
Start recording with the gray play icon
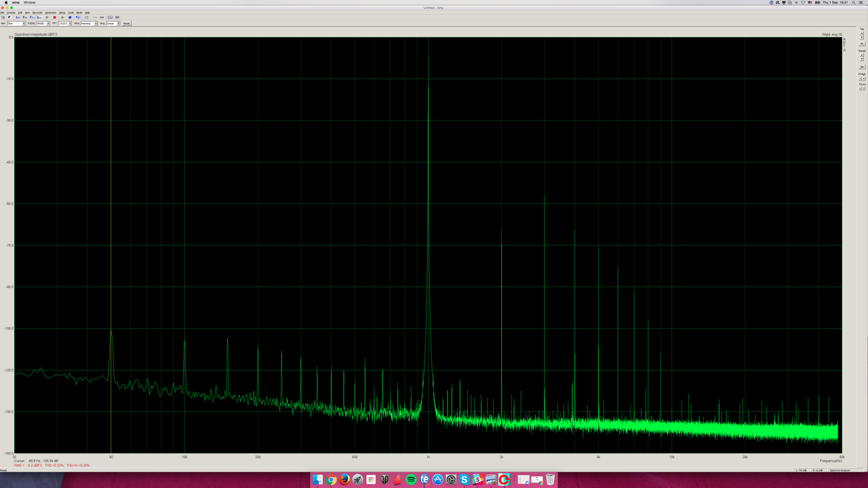(47, 18)
